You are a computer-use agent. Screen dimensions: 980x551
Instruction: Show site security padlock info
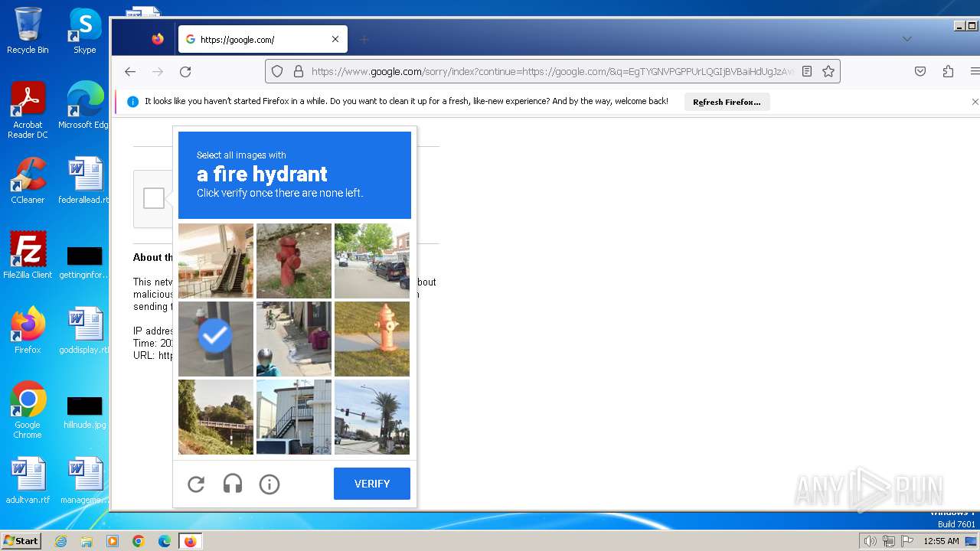298,71
